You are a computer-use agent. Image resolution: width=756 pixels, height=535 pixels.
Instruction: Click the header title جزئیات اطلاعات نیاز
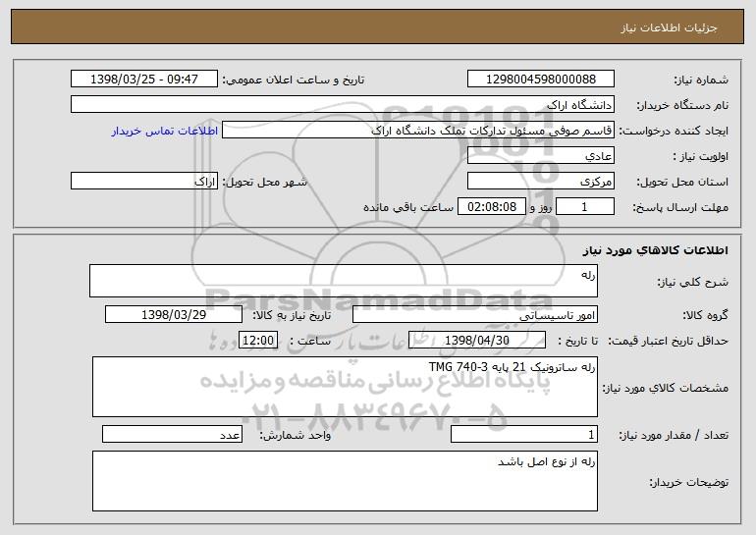[x=669, y=27]
